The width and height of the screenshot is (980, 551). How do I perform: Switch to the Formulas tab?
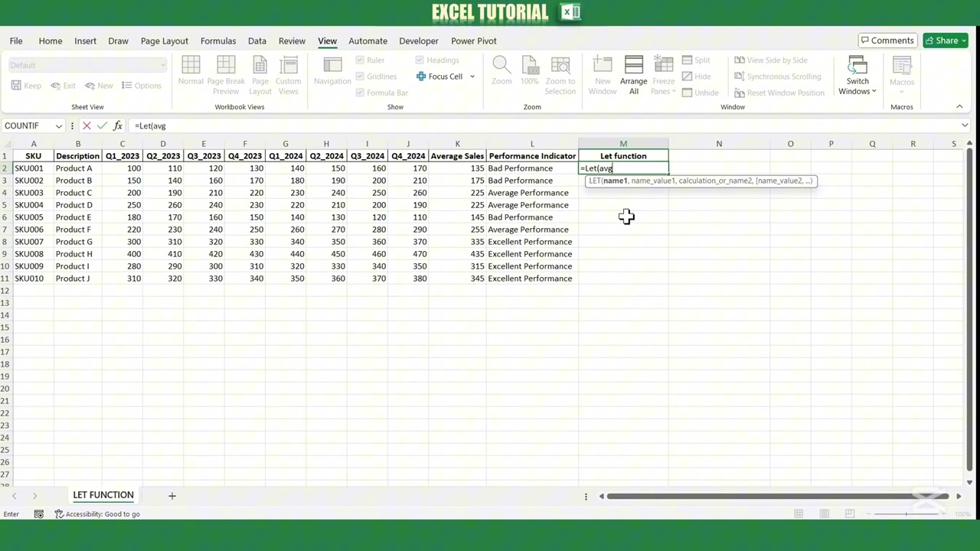click(x=218, y=41)
